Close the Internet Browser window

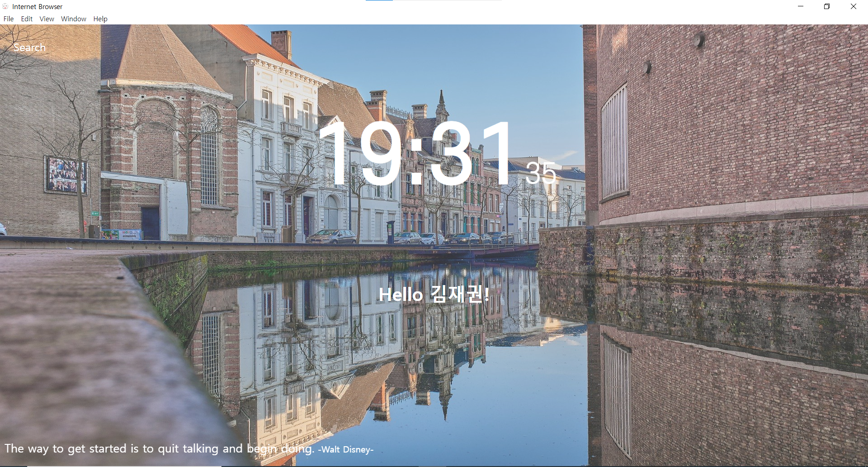(854, 6)
